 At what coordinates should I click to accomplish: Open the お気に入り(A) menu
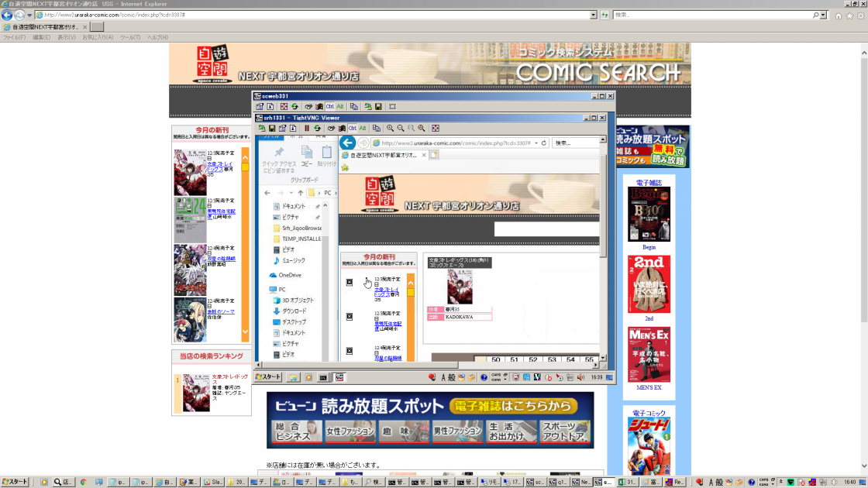(x=98, y=37)
